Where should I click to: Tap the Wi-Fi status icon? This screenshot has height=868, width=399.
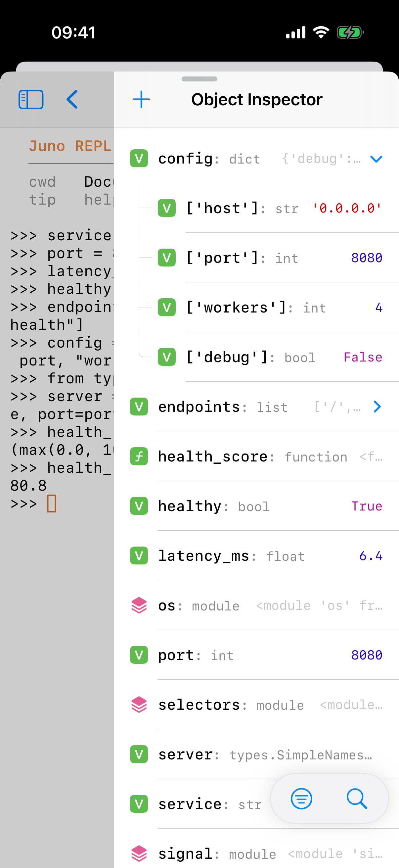[321, 32]
